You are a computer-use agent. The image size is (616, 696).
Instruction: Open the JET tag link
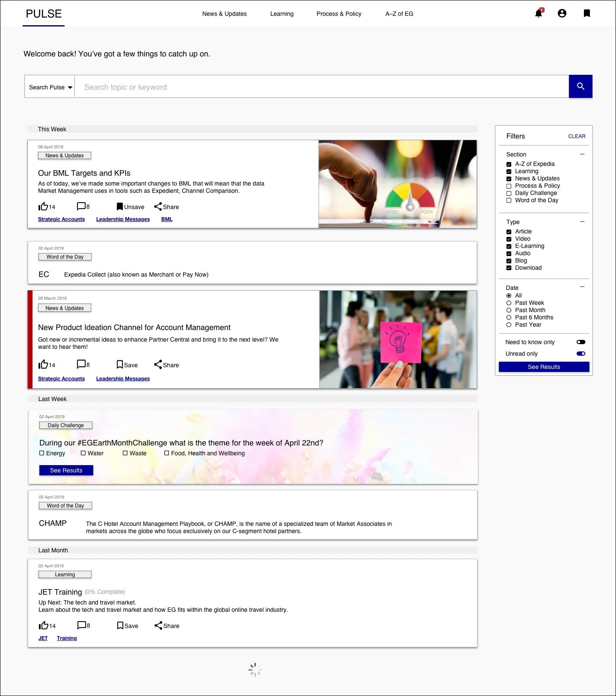coord(43,638)
